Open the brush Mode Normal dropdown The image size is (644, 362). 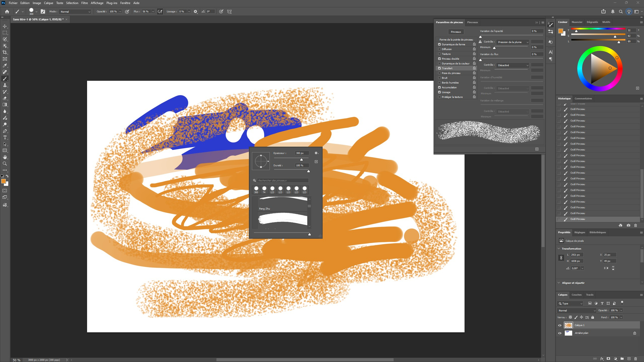point(75,12)
